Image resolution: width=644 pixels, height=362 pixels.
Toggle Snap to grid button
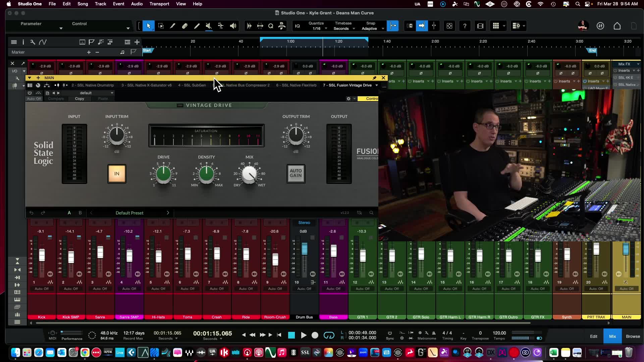coord(393,26)
